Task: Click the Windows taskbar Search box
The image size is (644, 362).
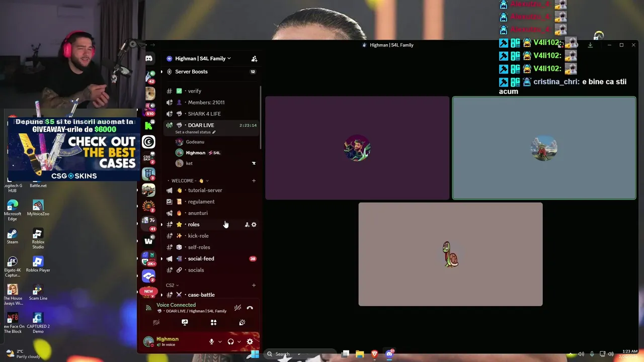Action: (x=301, y=354)
